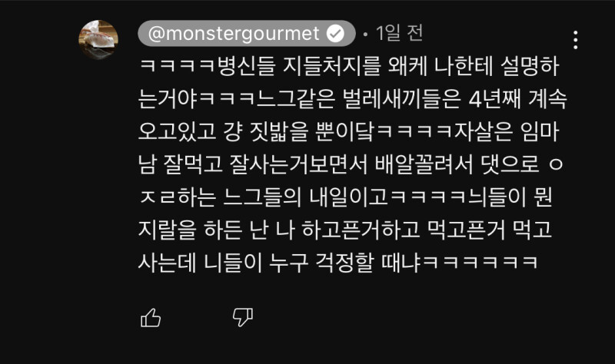Open the commenter's round profile avatar
Screen dimensions: 615x364
[x=98, y=40]
